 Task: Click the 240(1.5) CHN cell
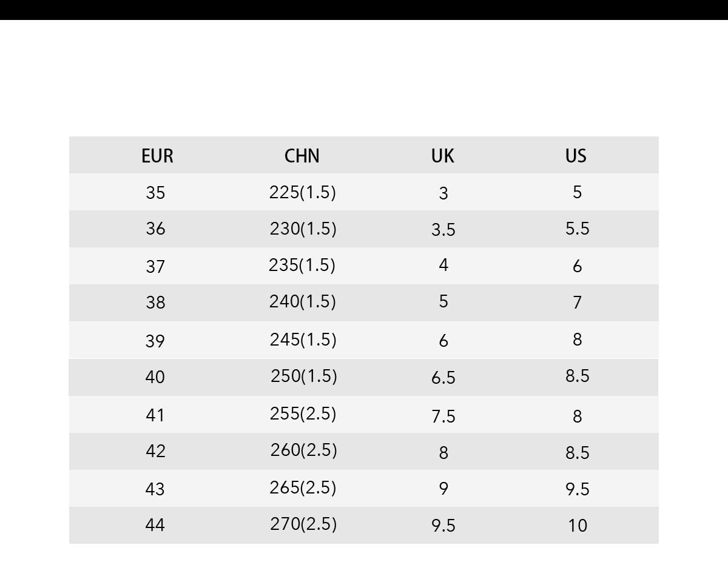303,301
